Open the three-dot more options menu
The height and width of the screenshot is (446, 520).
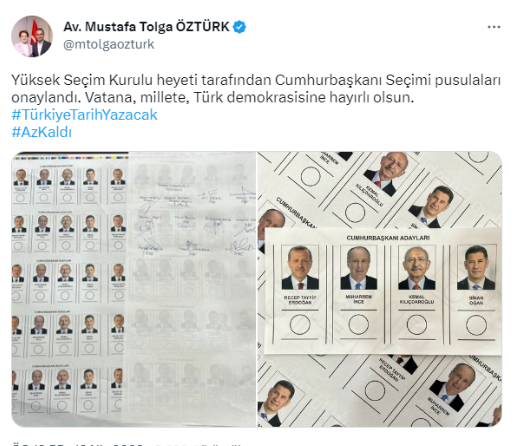494,27
